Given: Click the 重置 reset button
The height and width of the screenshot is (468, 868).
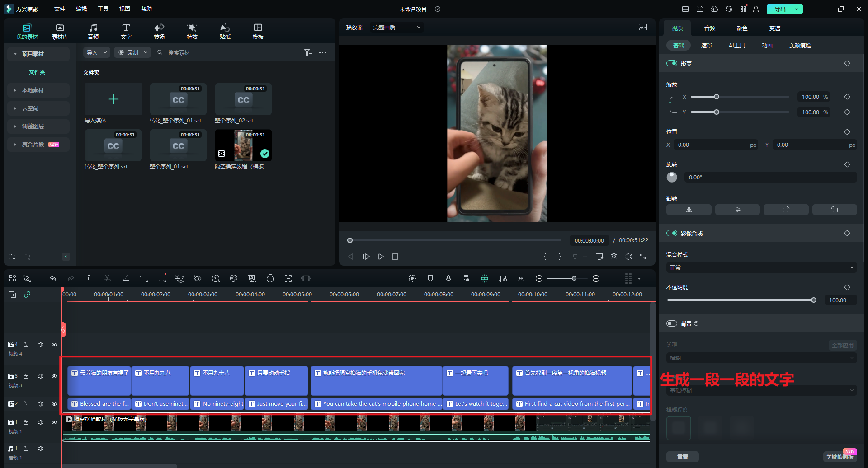Looking at the screenshot, I should [682, 457].
